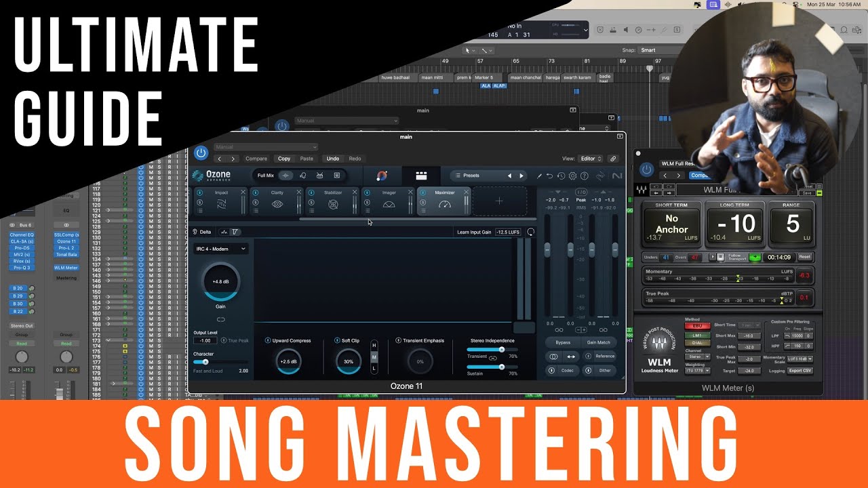Open the Ozone Master Assistant icon
Viewport: 868px width, 488px height.
click(382, 176)
